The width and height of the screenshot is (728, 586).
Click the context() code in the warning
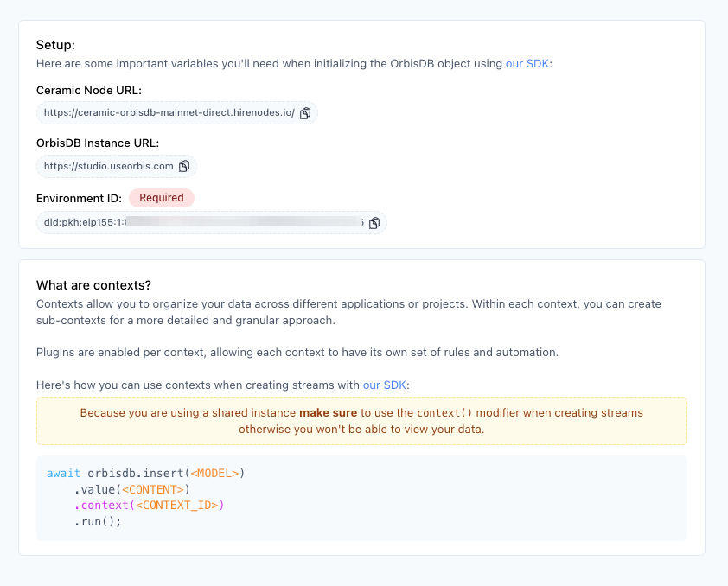pos(450,413)
